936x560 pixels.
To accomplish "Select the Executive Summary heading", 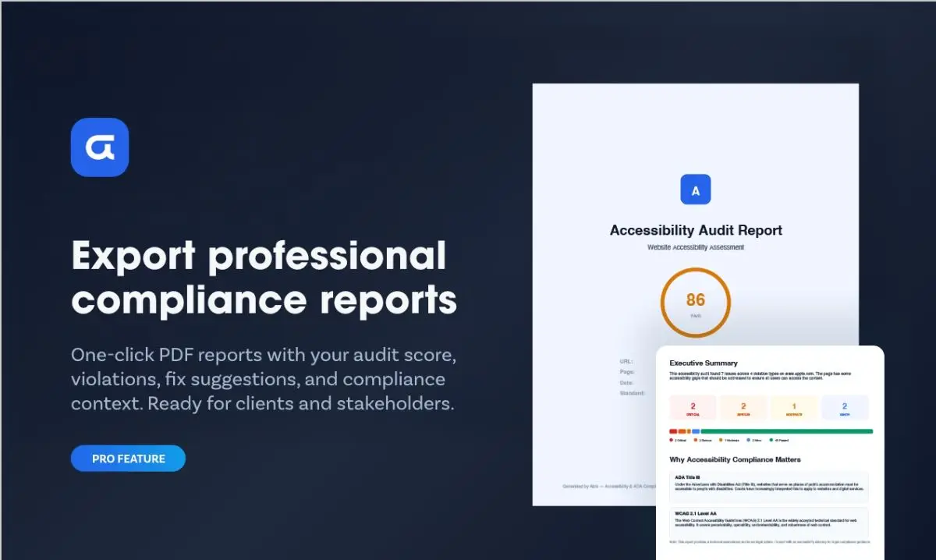I will 703,363.
